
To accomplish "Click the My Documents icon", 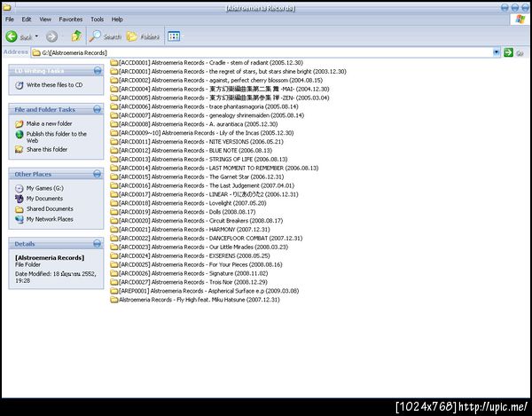I will [x=20, y=199].
